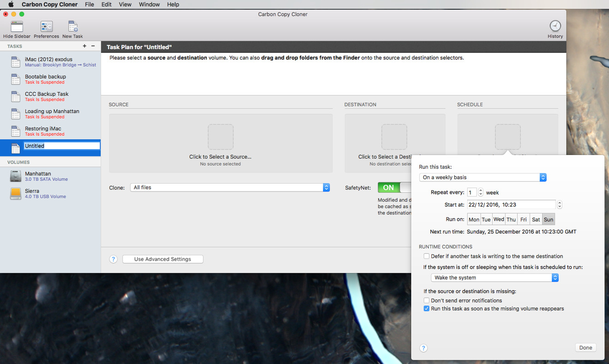Enable 'Defer if another task is writing' checkbox
Viewport: 609px width, 364px height.
426,256
